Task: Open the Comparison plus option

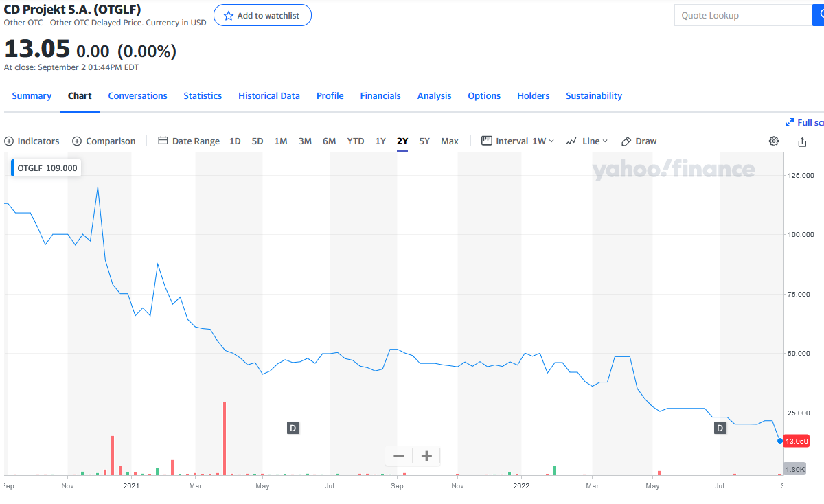Action: [104, 141]
